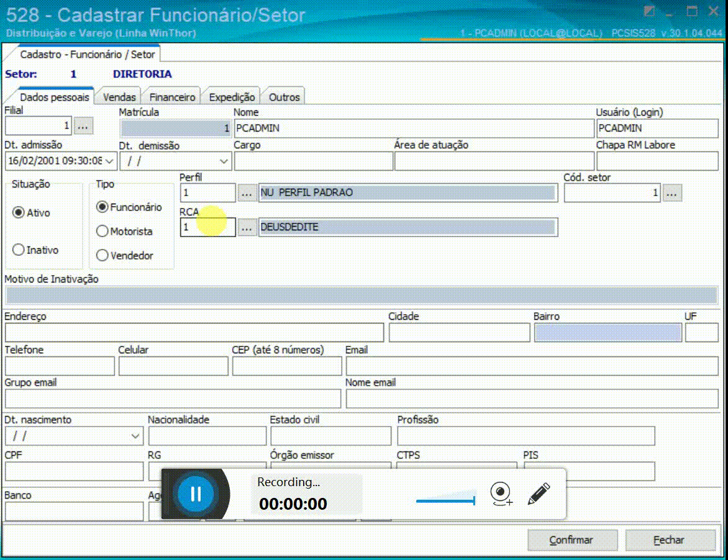Viewport: 728px width, 560px height.
Task: Adjust the recorder volume slider
Action: pos(446,500)
